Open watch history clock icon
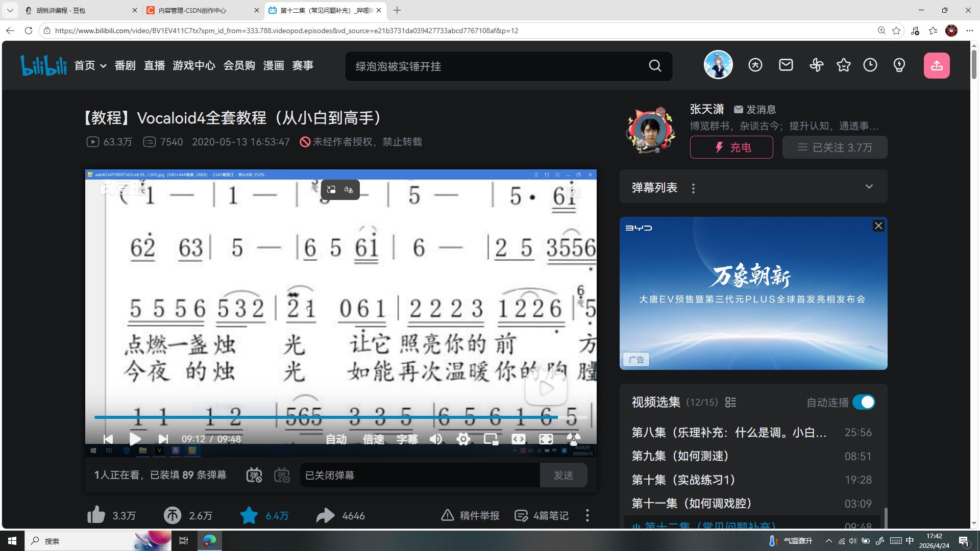The image size is (980, 551). click(x=870, y=65)
